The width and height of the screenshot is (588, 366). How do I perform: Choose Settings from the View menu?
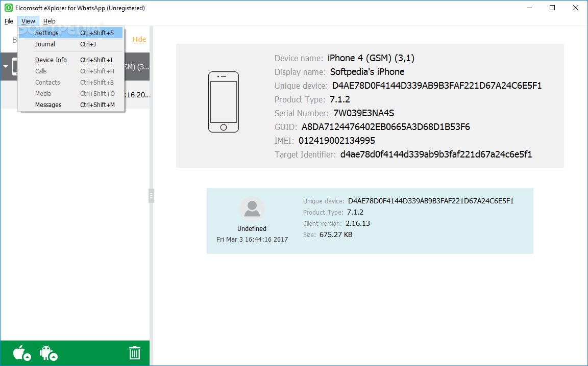coord(71,33)
